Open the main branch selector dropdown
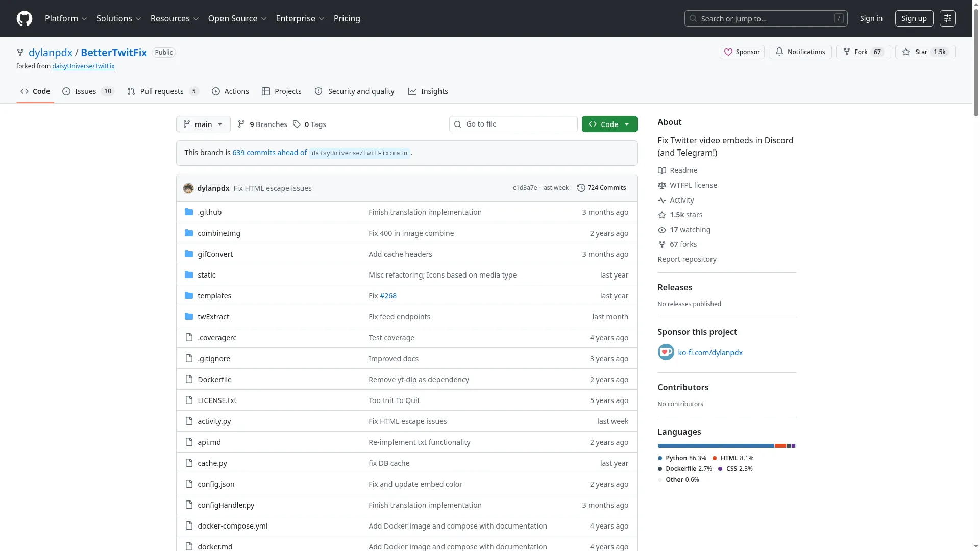The width and height of the screenshot is (980, 551). pyautogui.click(x=203, y=124)
